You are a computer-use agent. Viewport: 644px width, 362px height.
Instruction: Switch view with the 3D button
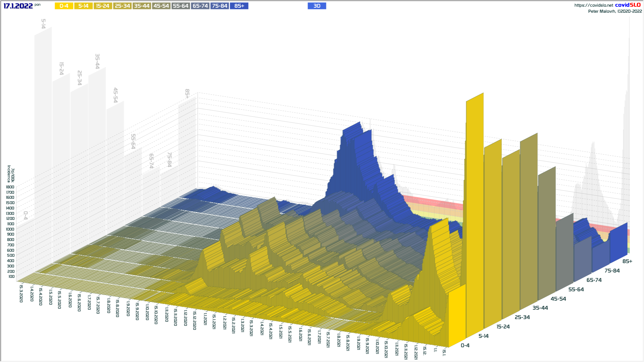(x=317, y=6)
